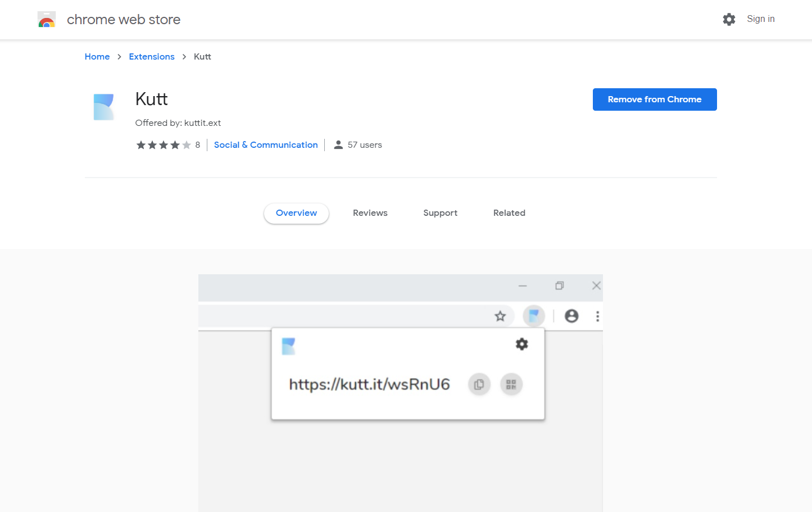The width and height of the screenshot is (812, 512).
Task: Click the Kutt toolbar icon in preview
Action: 534,316
